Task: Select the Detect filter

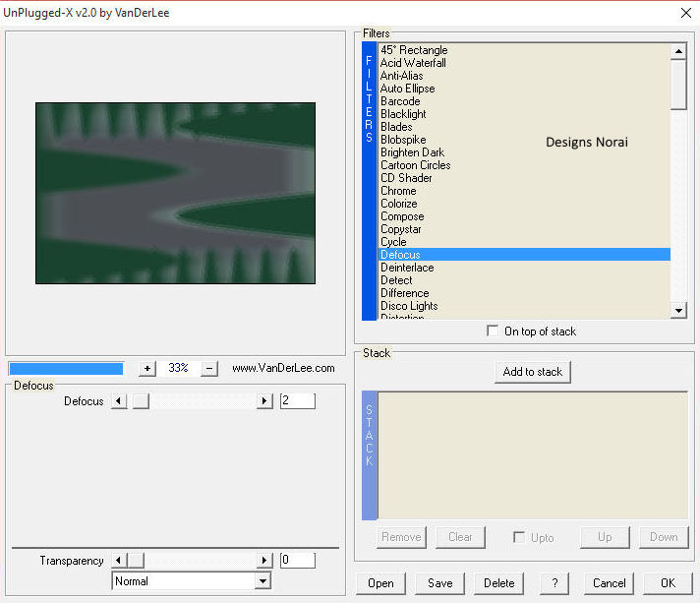Action: point(524,280)
